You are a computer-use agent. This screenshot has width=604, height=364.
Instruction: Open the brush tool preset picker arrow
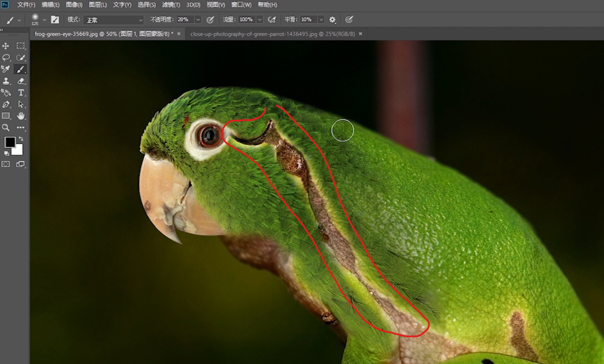(19, 20)
